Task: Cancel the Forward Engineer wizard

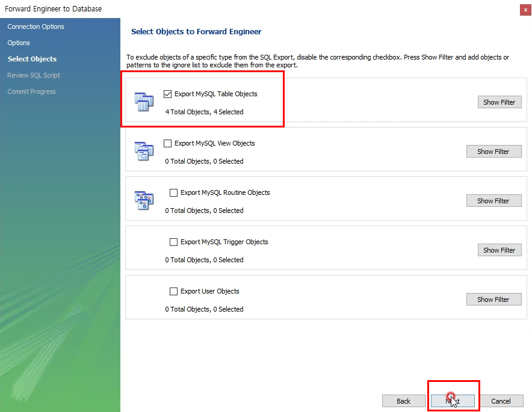Action: click(501, 401)
